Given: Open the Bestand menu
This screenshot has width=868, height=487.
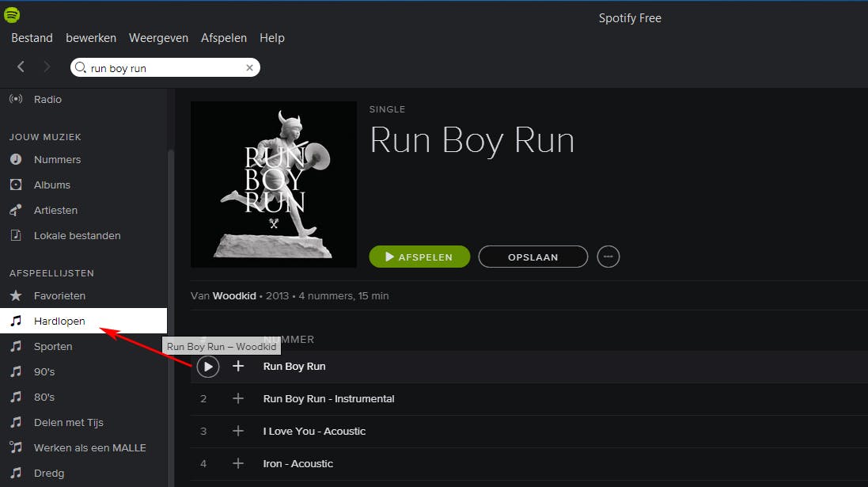Looking at the screenshot, I should tap(32, 38).
